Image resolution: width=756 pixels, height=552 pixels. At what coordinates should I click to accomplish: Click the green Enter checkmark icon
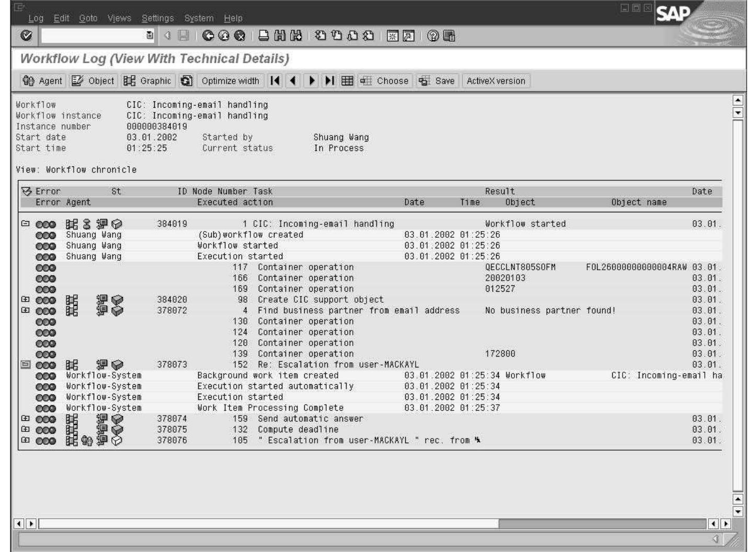point(27,36)
